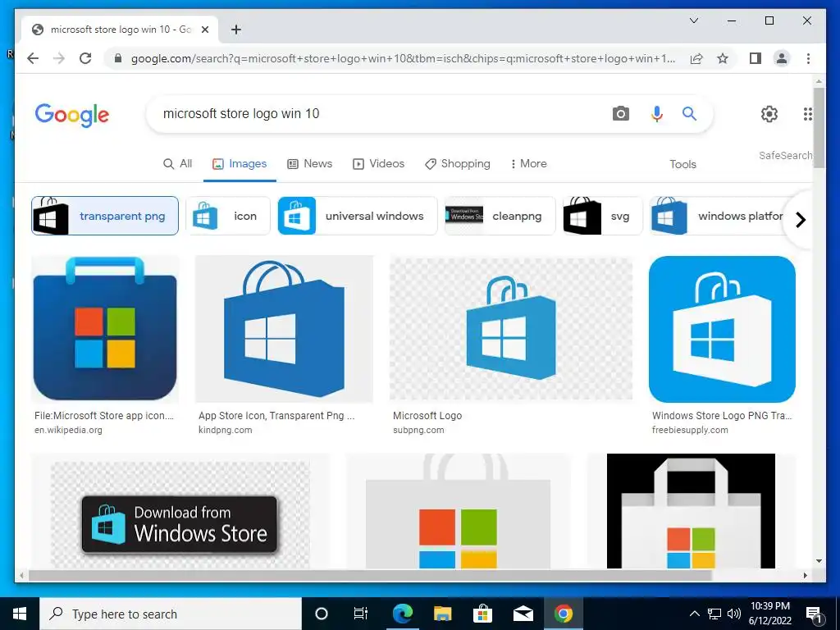The image size is (840, 630).
Task: Open the Google apps grid
Action: tap(808, 113)
